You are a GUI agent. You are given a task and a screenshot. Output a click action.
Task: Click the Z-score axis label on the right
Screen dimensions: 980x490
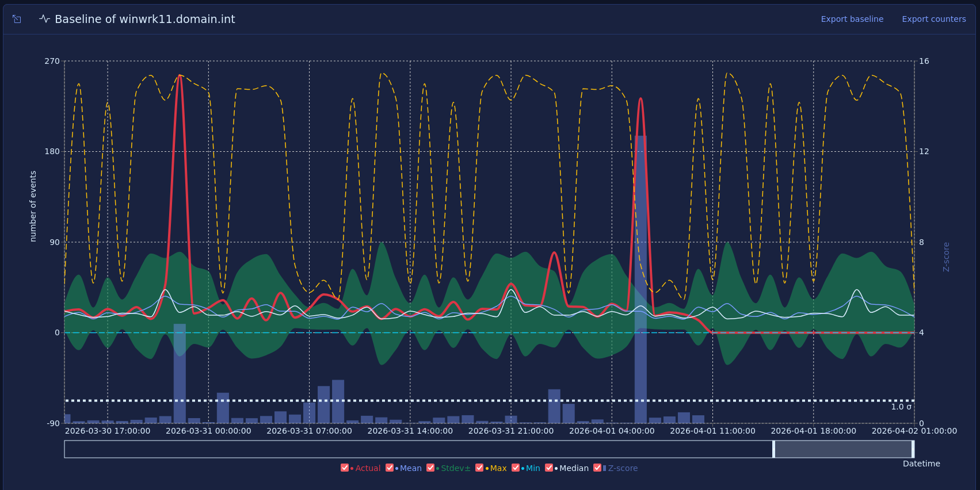pos(946,257)
